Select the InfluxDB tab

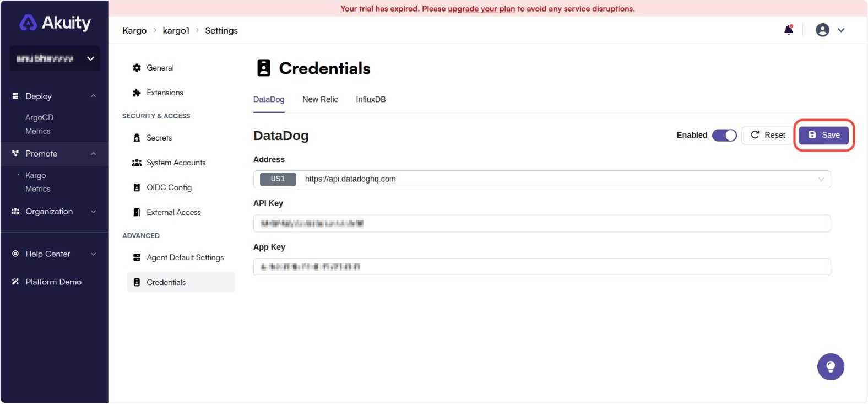(x=370, y=99)
